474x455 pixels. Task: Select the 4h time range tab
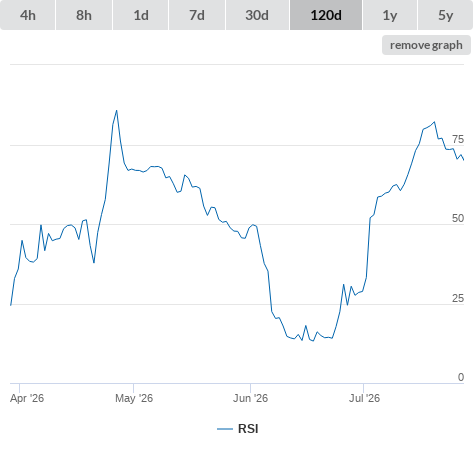[28, 15]
